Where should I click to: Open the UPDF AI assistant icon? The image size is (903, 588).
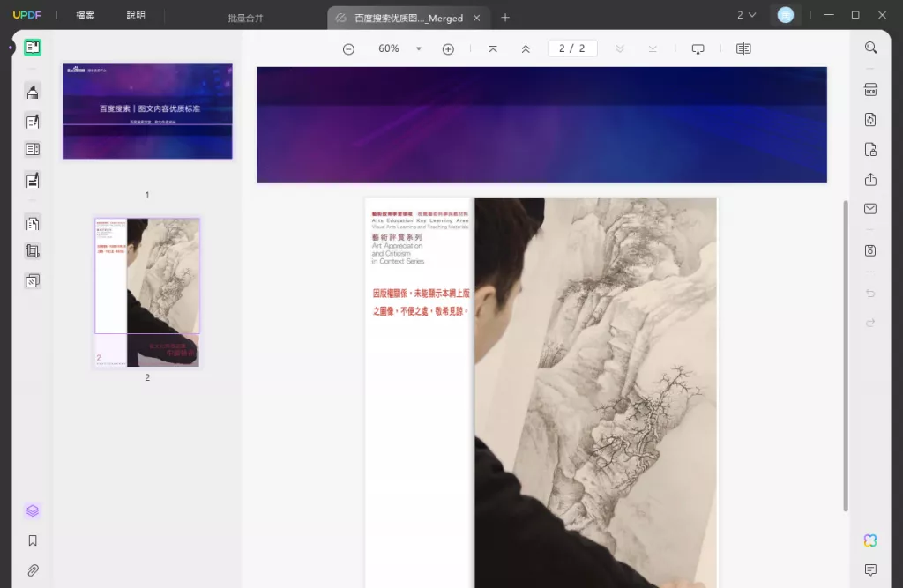click(870, 540)
